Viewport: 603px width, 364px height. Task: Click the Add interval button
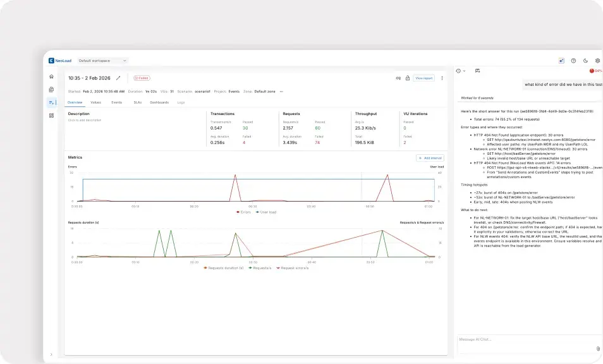point(430,157)
